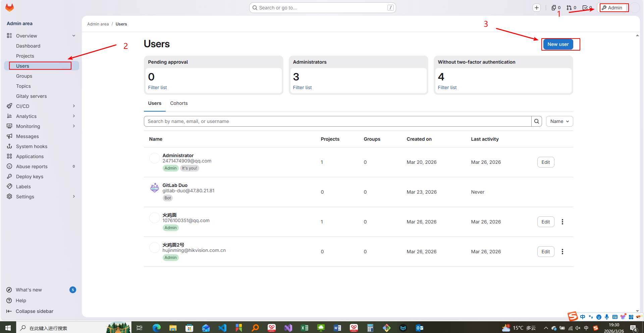
Task: Filter list by Pending approval
Action: click(x=157, y=87)
